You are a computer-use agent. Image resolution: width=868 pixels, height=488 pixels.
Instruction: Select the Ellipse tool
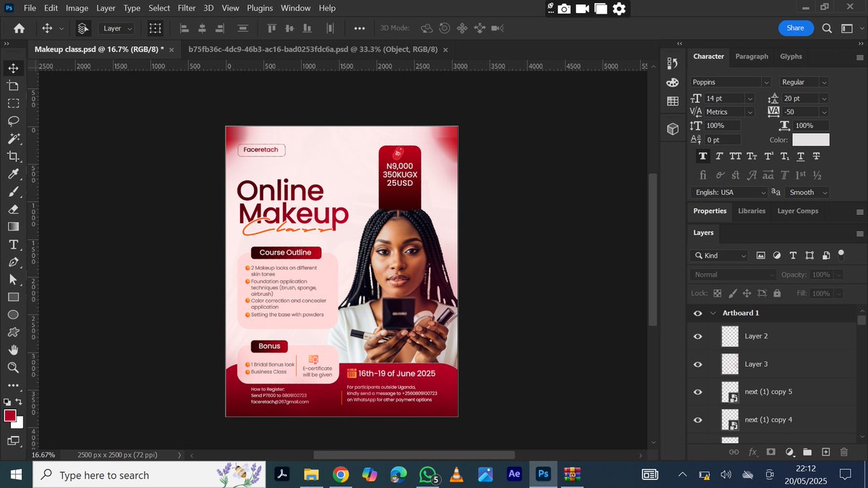pyautogui.click(x=13, y=314)
